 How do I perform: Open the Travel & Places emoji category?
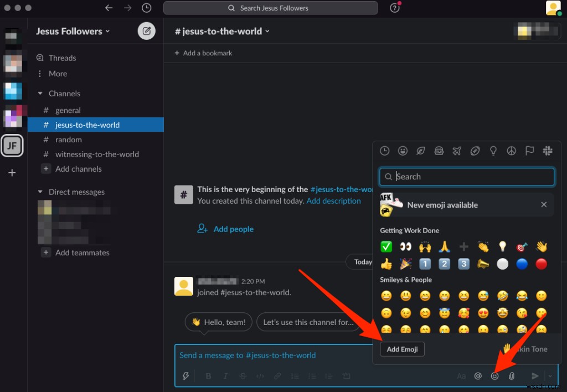457,151
